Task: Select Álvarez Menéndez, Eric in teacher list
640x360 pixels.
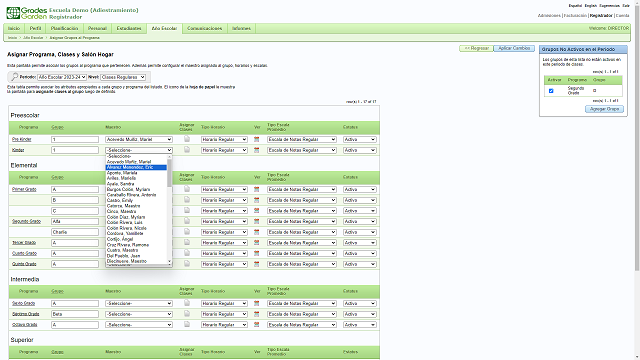Action: (x=136, y=167)
